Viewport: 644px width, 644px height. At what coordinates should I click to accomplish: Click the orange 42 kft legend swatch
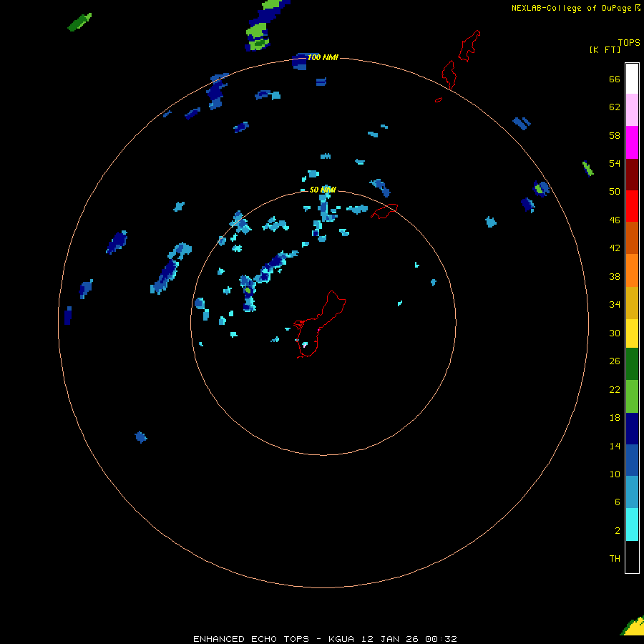632,270
